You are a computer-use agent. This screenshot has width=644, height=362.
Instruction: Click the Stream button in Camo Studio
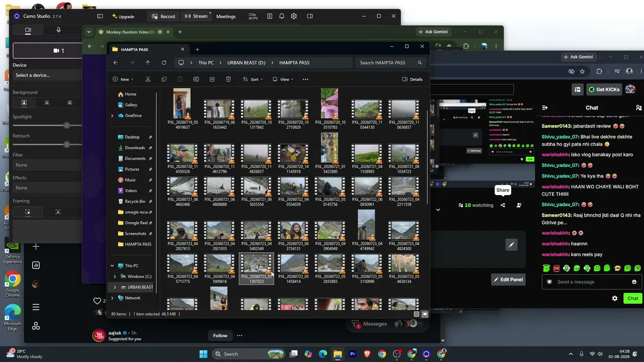pyautogui.click(x=196, y=16)
